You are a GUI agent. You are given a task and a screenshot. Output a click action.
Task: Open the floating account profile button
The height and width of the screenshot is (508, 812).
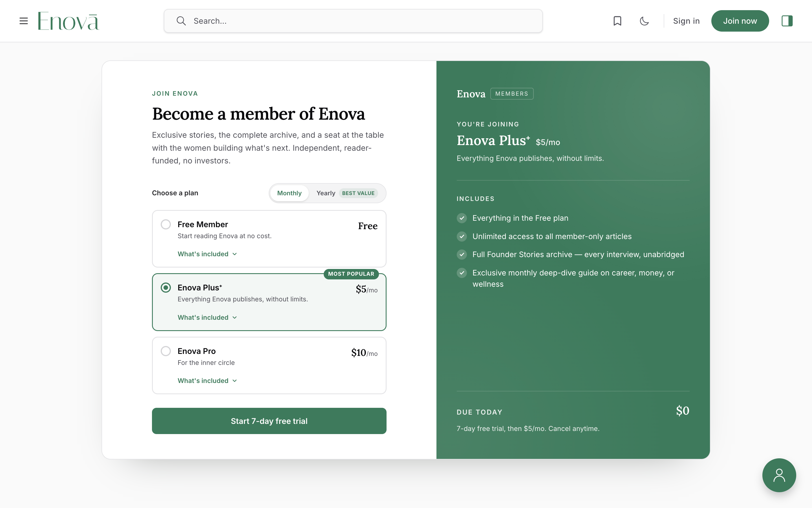point(779,475)
